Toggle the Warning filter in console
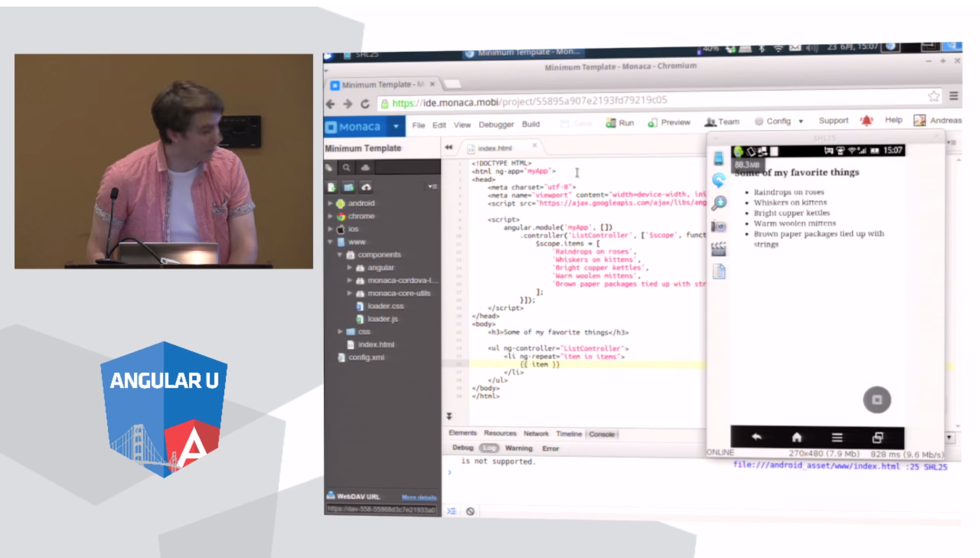This screenshot has height=558, width=980. (519, 448)
